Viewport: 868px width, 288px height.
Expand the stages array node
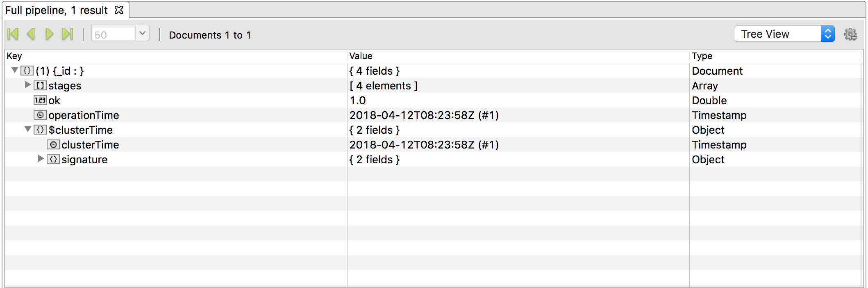[x=28, y=85]
